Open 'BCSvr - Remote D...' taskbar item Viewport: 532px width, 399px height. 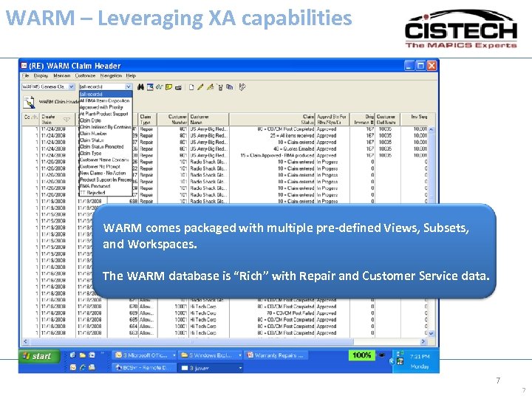tap(145, 367)
